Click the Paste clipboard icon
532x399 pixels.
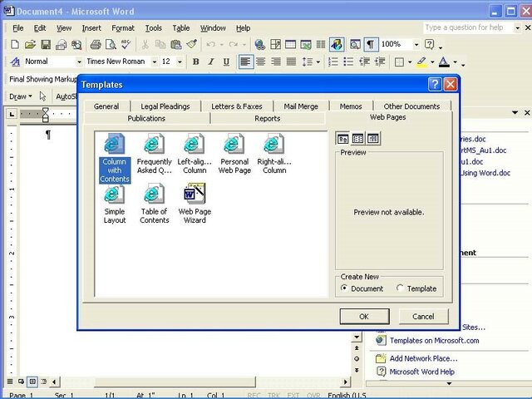click(x=175, y=44)
